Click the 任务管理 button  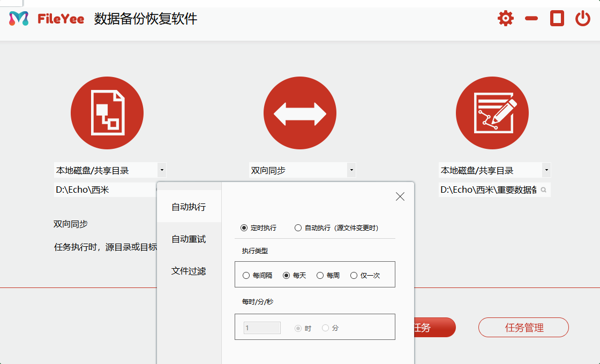point(523,328)
